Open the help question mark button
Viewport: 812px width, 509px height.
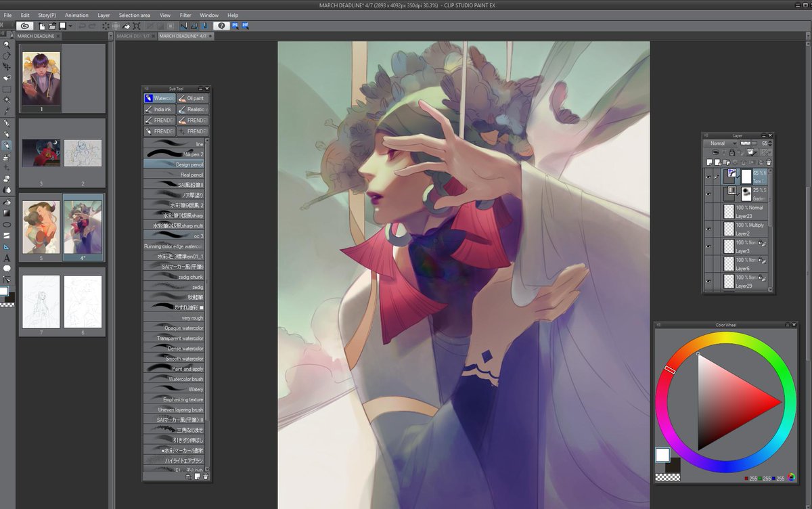[221, 26]
